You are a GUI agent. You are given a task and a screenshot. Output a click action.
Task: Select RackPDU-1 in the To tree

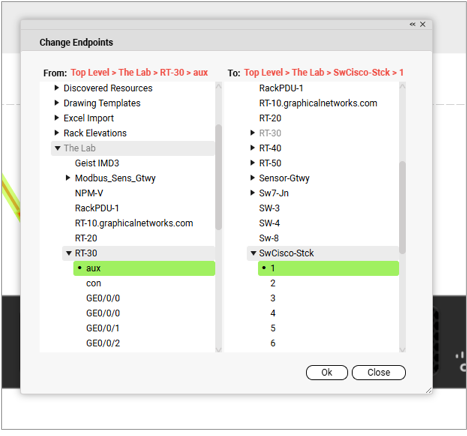281,88
